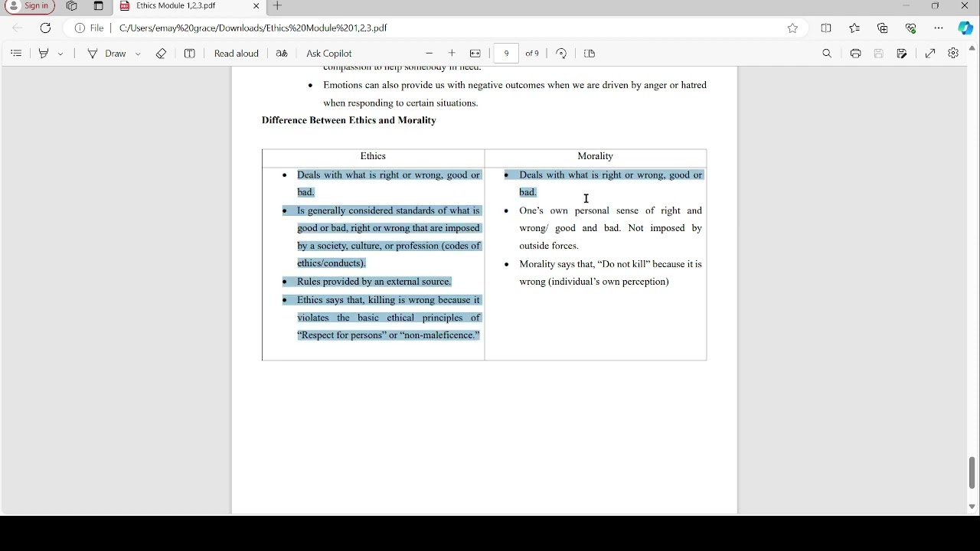Click the scrollbar down arrow

point(972,507)
